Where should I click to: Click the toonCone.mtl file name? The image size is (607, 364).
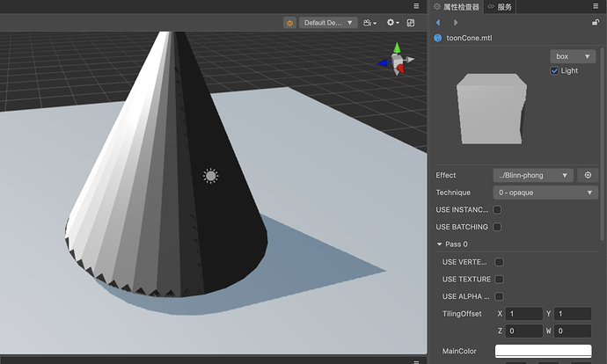coord(469,38)
